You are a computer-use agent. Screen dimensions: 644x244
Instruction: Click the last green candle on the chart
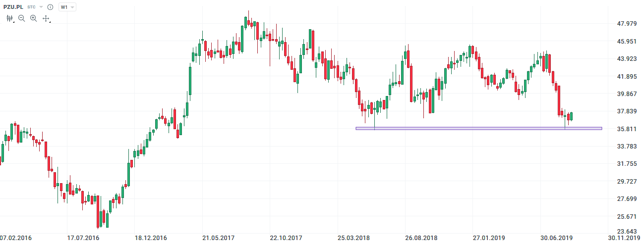click(x=572, y=116)
